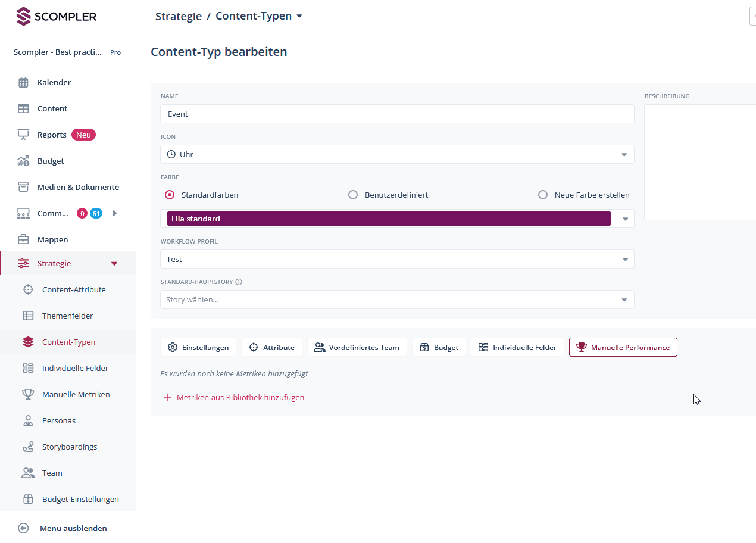This screenshot has width=756, height=543.
Task: Click the Individuelle Felder sidebar icon
Action: (x=28, y=368)
